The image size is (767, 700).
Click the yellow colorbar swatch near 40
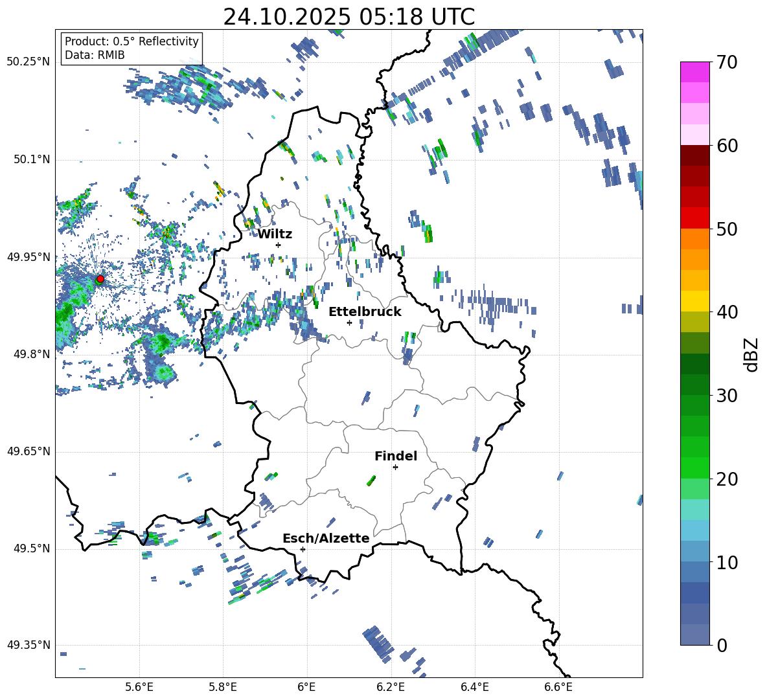click(694, 302)
